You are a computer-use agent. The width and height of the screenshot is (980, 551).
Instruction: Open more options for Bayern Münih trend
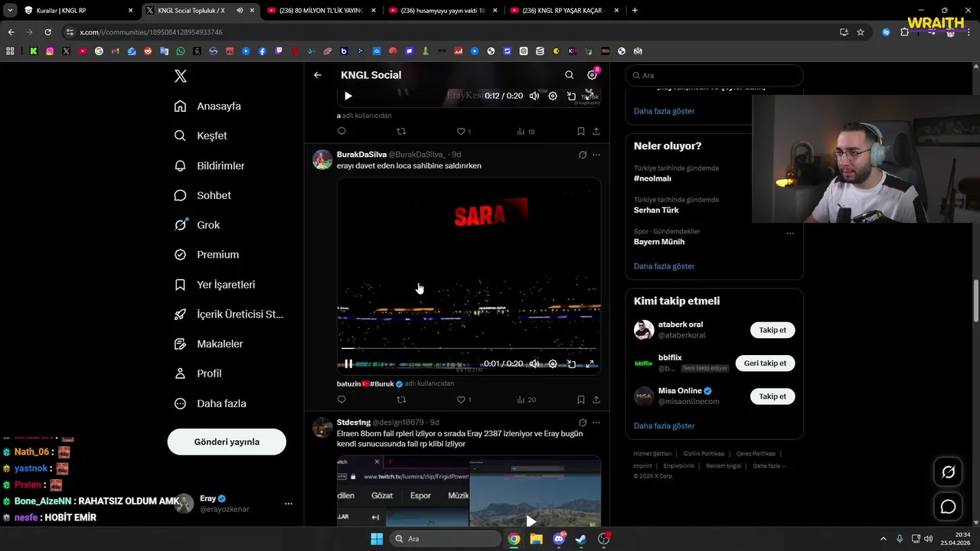click(x=790, y=233)
